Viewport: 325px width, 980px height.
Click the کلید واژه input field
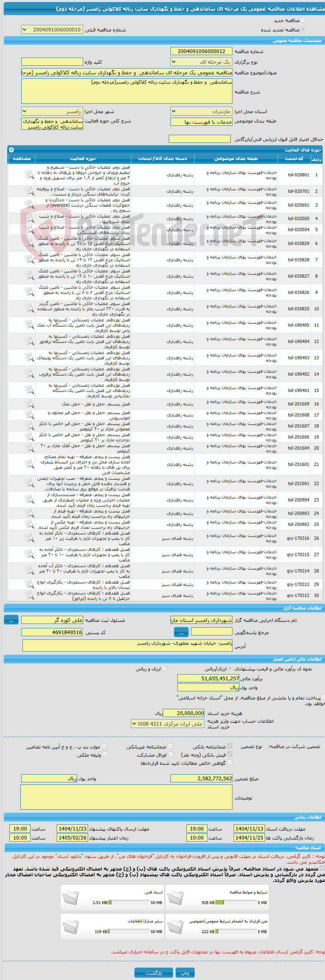coord(52,62)
